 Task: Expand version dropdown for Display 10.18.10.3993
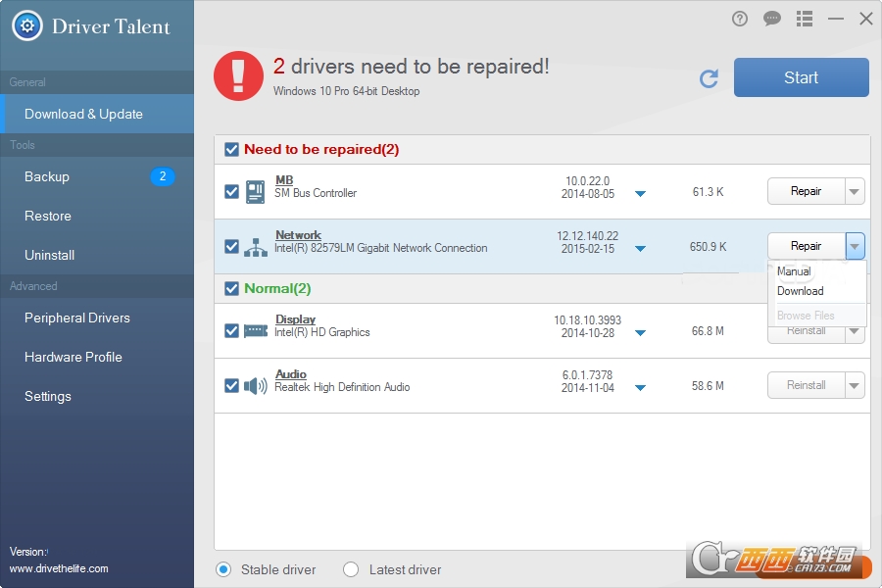pyautogui.click(x=640, y=333)
